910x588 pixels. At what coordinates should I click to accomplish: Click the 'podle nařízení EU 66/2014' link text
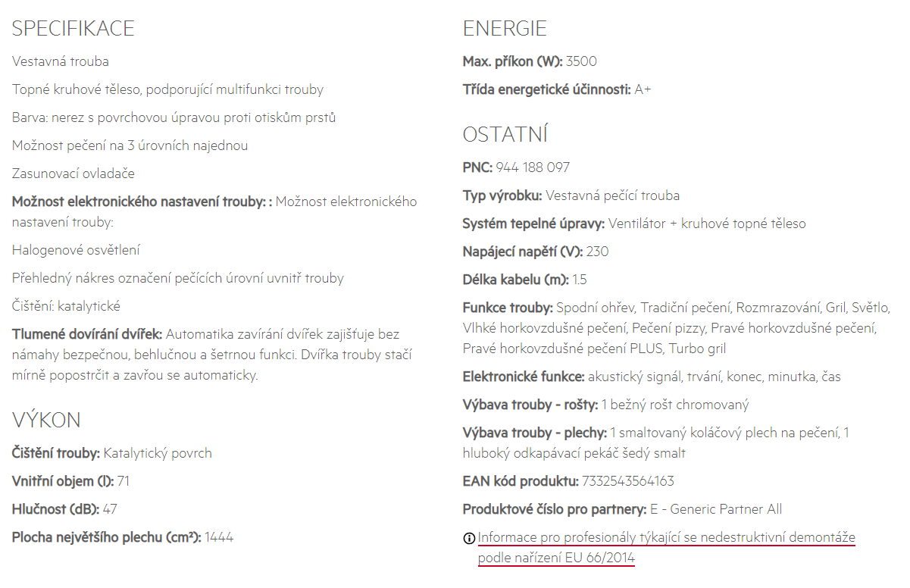[x=556, y=558]
